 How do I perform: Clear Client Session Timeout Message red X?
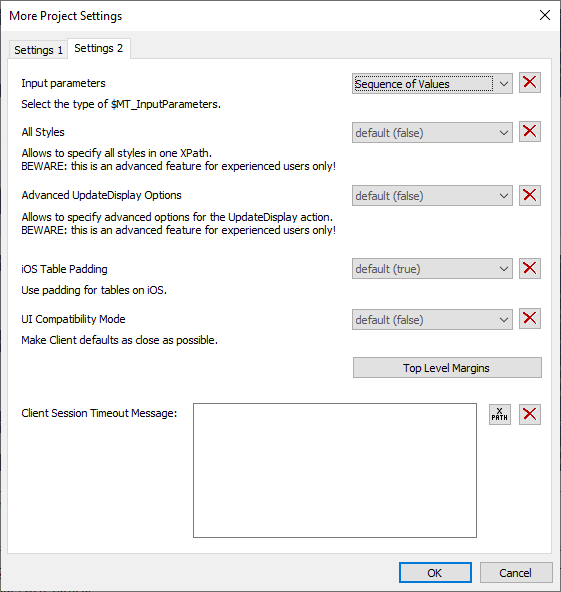(530, 415)
